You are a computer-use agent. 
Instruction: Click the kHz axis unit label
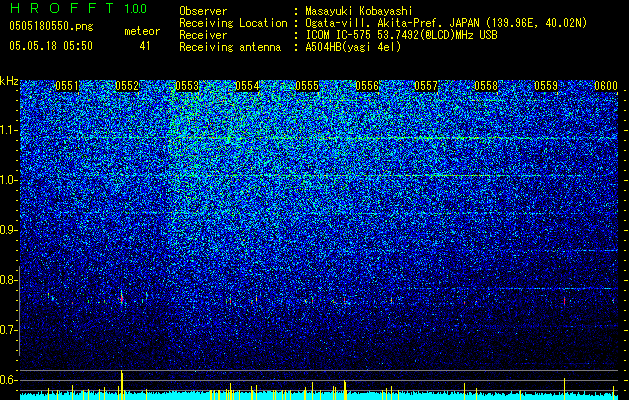pos(9,81)
